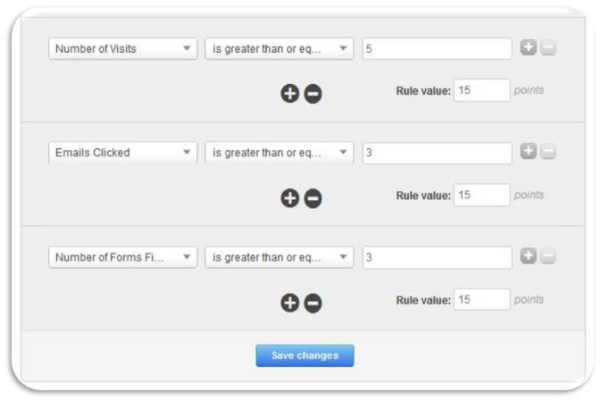600x401 pixels.
Task: Open operator dropdown in Emails Clicked row
Action: (x=279, y=153)
